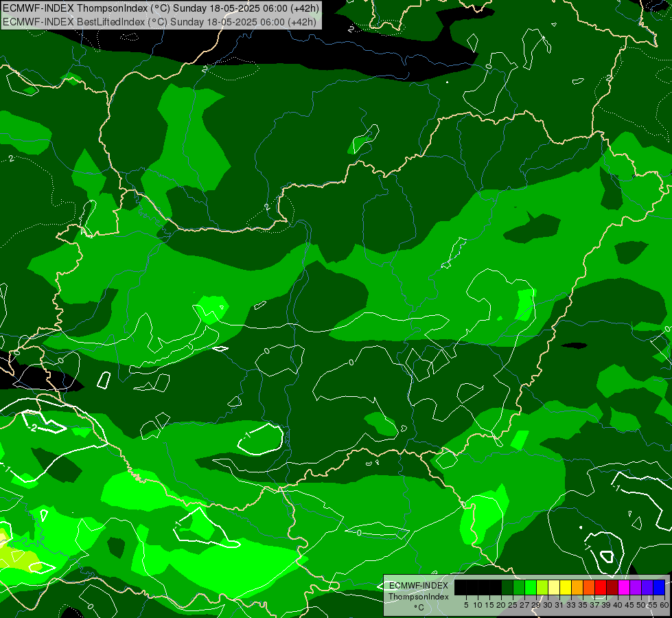This screenshot has width=672, height=618.
Task: Click legend tick value 40
Action: click(618, 605)
